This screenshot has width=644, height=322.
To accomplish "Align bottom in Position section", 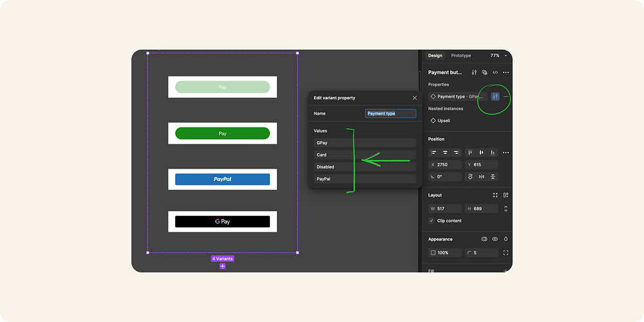I will point(493,153).
